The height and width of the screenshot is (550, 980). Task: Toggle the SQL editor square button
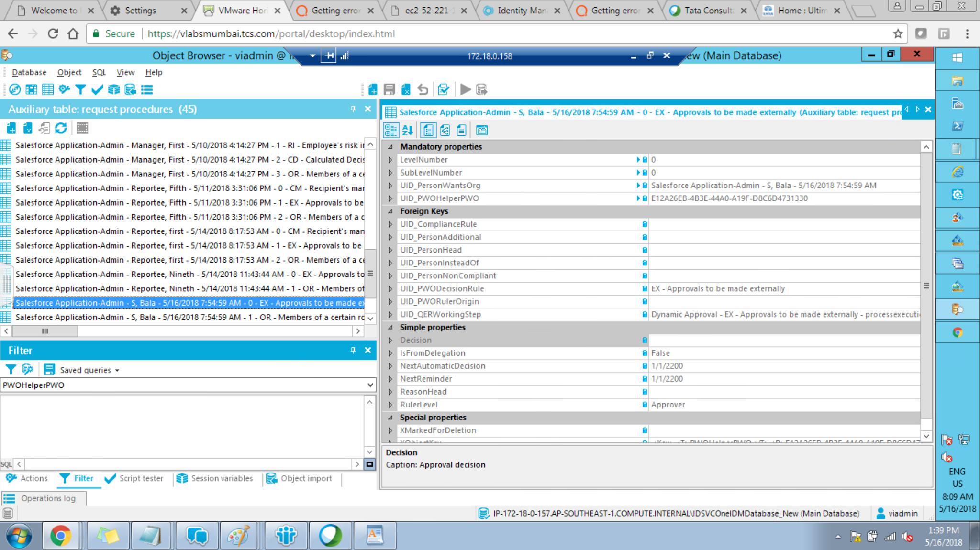click(x=370, y=464)
